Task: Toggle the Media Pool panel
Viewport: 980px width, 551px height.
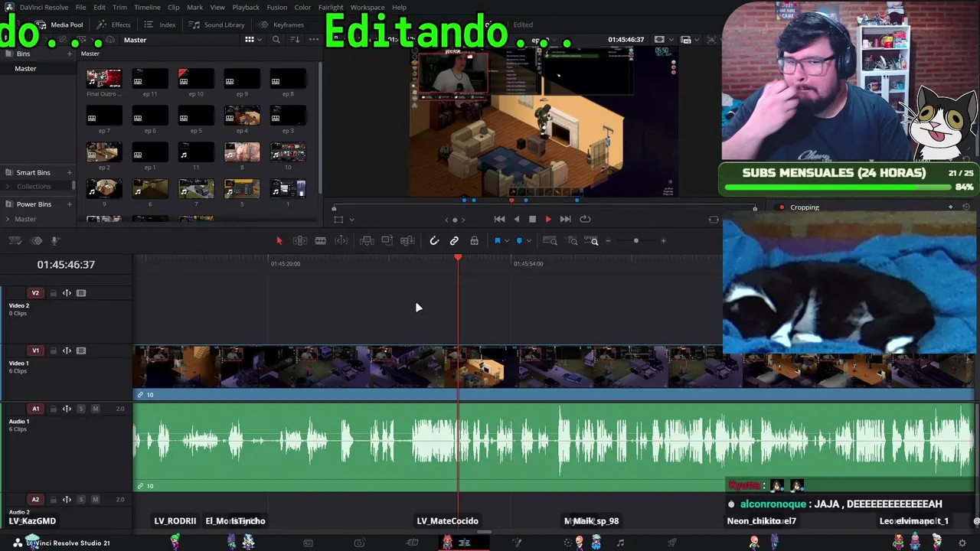Action: (60, 24)
